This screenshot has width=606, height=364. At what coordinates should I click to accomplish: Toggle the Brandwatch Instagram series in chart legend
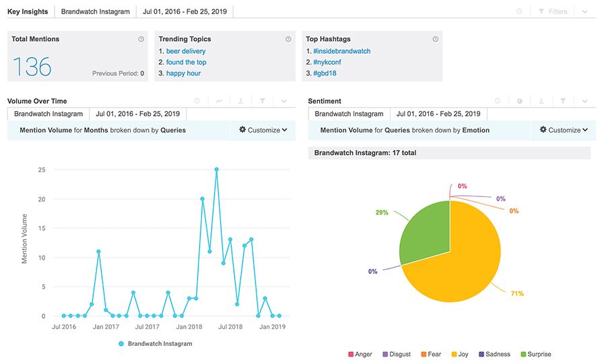[155, 344]
